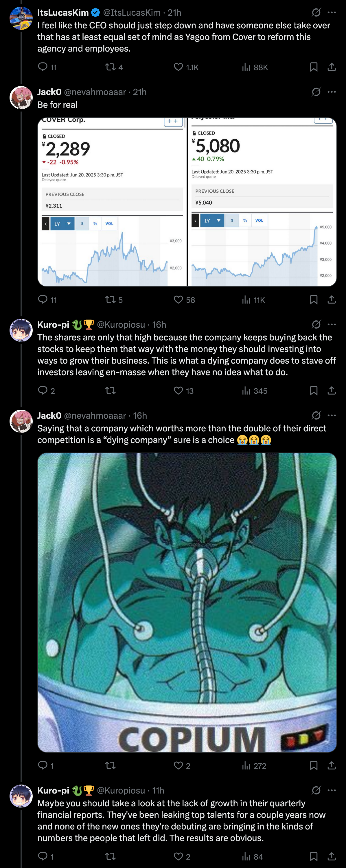The image size is (346, 868).
Task: View analytics of JackO's COPIUM tweet
Action: click(x=246, y=765)
